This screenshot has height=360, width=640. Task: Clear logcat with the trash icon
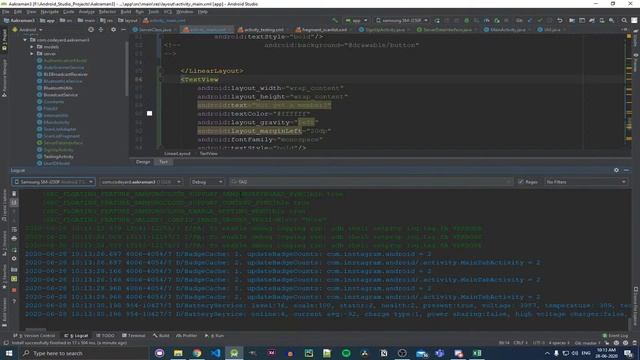tap(14, 193)
